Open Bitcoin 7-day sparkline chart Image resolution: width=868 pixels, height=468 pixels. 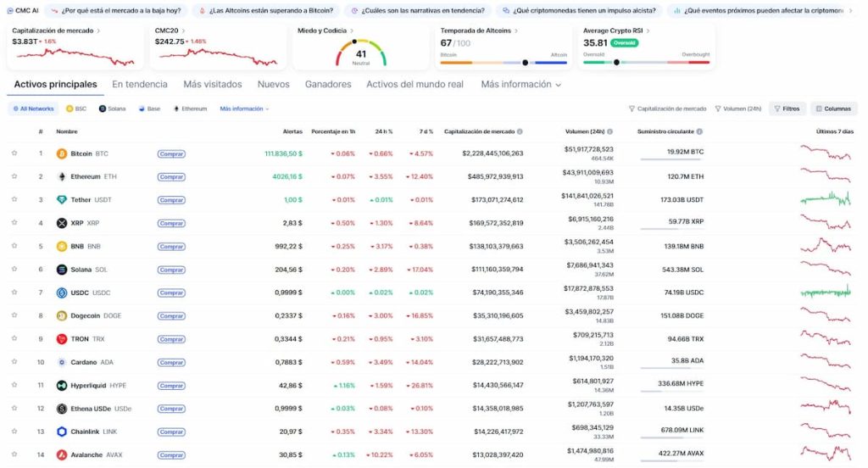[x=826, y=153]
